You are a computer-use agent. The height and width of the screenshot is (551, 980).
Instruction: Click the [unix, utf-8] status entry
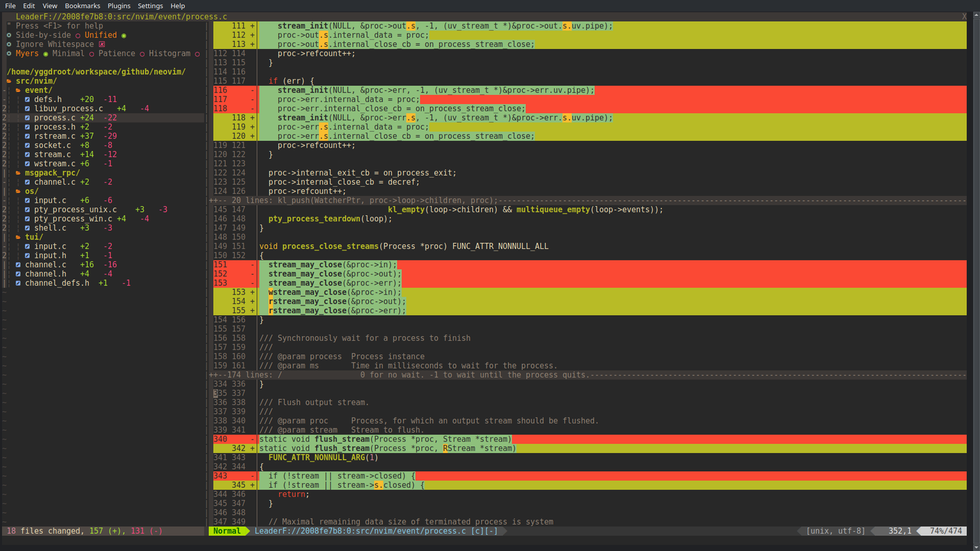pos(836,531)
